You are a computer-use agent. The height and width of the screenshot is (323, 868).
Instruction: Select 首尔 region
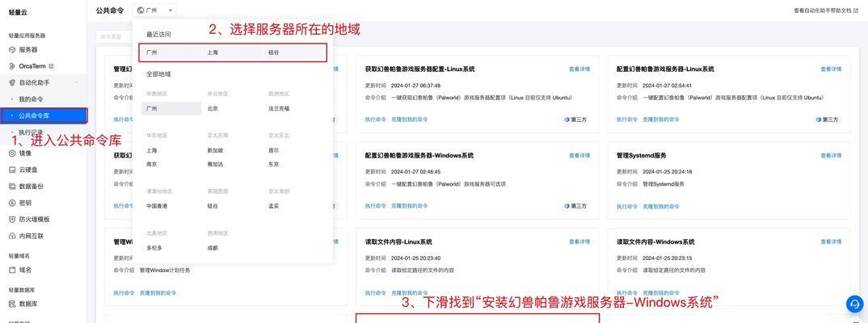click(x=273, y=150)
